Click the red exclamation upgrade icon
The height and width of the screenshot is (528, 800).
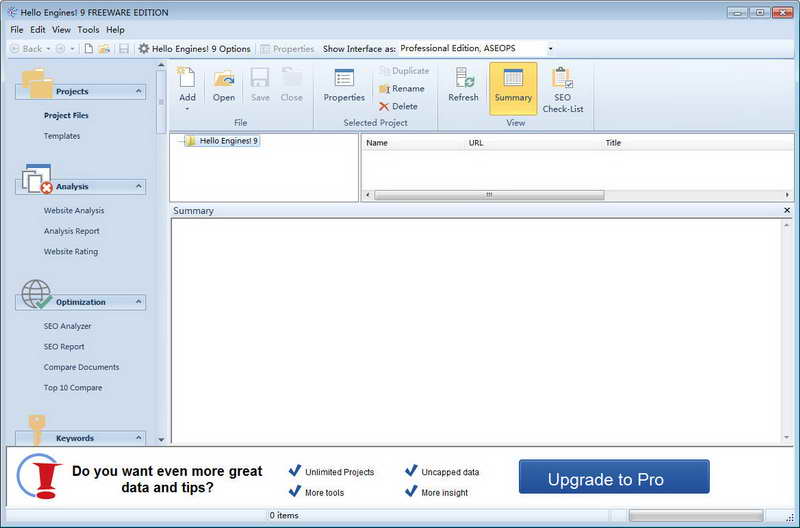pos(40,476)
